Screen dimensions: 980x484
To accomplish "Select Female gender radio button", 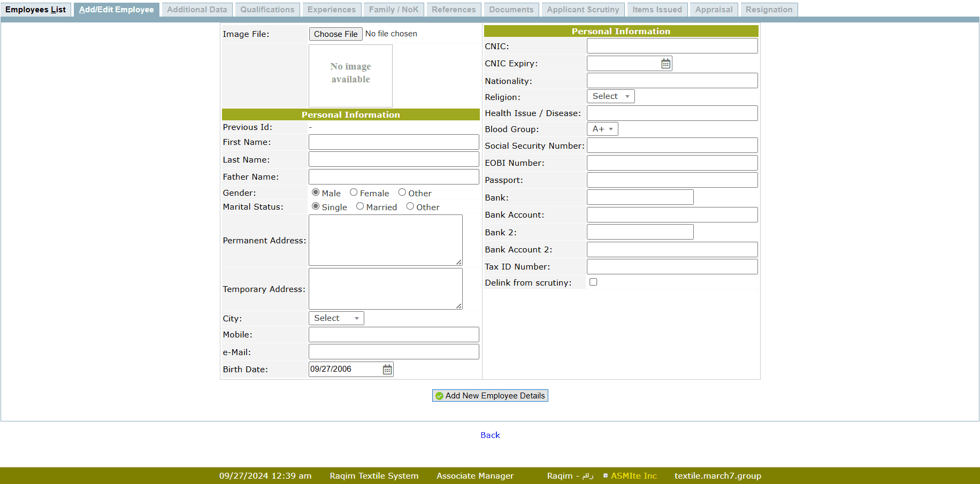I will [x=354, y=193].
